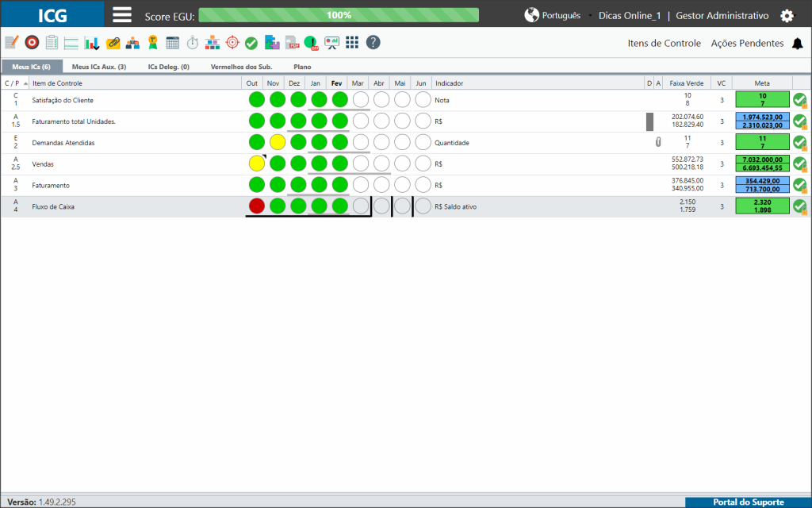This screenshot has width=812, height=508.
Task: Open Ações Pendentes link
Action: [x=747, y=44]
